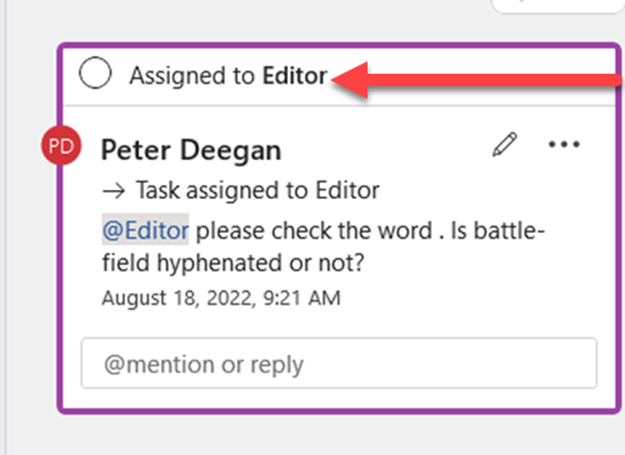Click the bold 'Editor' assignee name in header
The width and height of the screenshot is (625, 455).
pyautogui.click(x=295, y=76)
